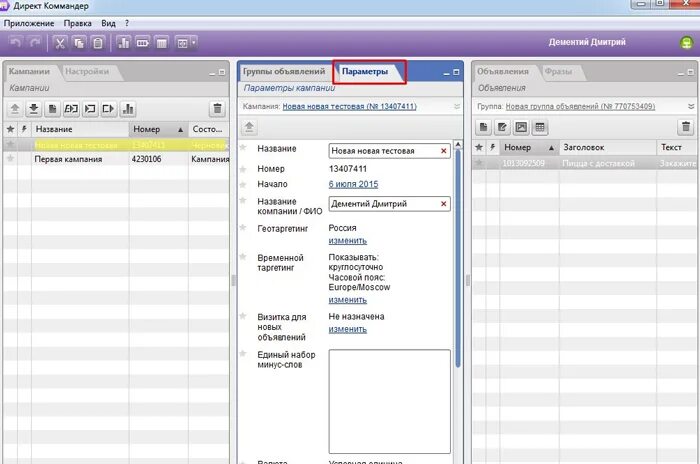Sort campaigns by the Номер column header
This screenshot has height=464, width=700.
(158, 129)
